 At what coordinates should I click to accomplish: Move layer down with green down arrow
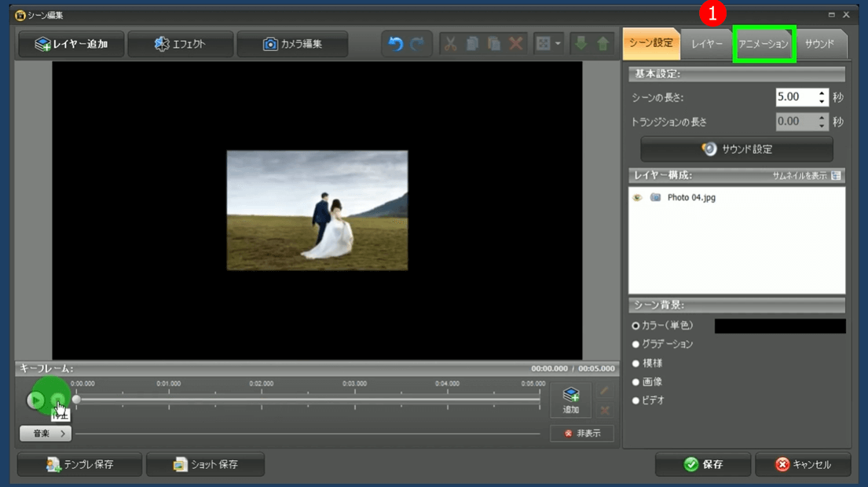tap(581, 44)
